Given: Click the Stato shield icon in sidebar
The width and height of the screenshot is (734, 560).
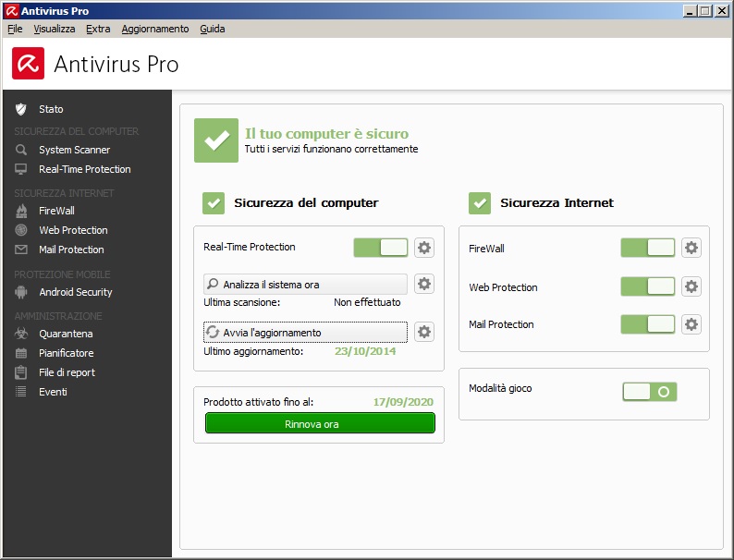Looking at the screenshot, I should coord(20,109).
